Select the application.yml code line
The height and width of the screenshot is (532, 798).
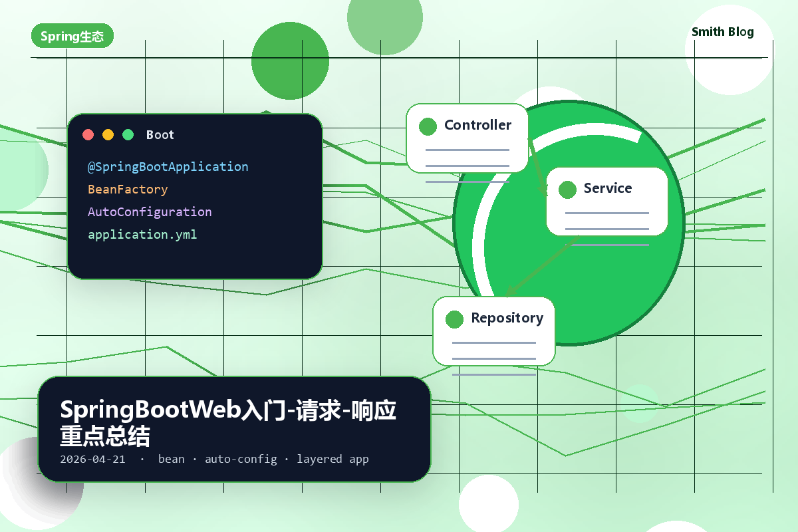[142, 235]
